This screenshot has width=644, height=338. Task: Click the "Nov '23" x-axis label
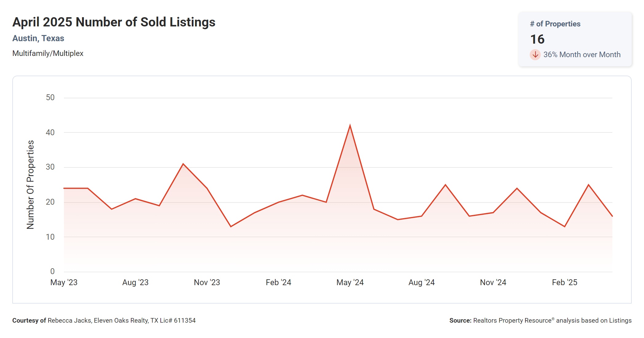click(207, 282)
